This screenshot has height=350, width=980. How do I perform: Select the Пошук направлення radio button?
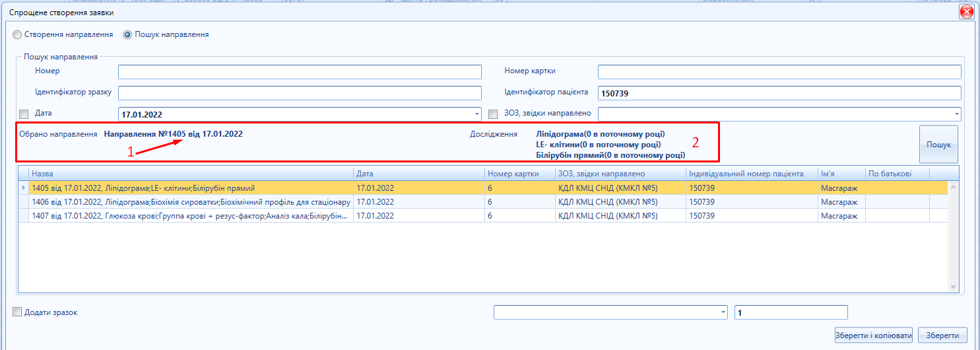[x=128, y=34]
